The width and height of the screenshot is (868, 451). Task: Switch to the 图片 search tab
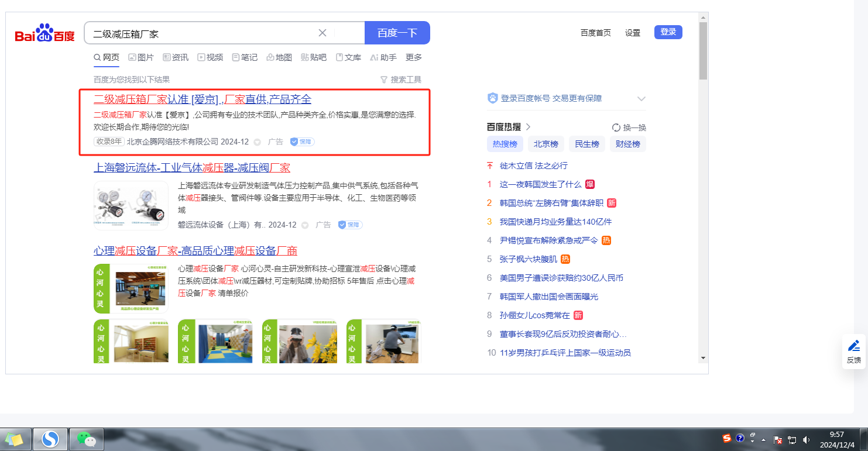(x=141, y=57)
